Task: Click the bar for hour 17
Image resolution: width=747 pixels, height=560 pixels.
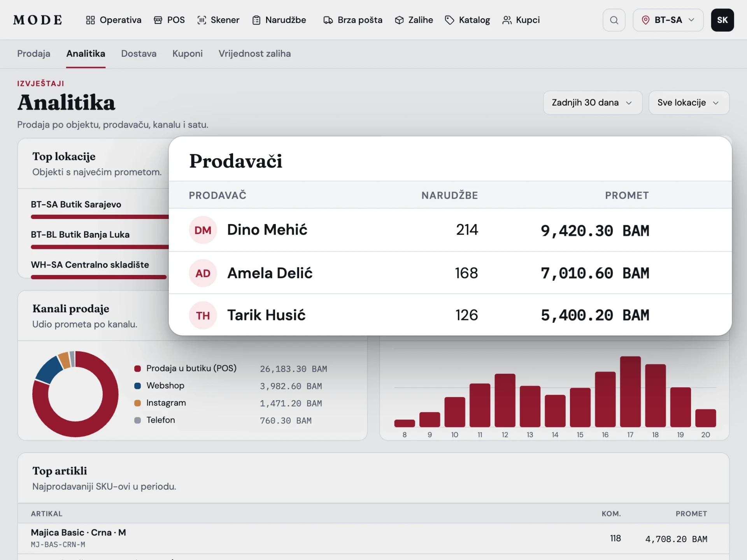Action: click(630, 392)
